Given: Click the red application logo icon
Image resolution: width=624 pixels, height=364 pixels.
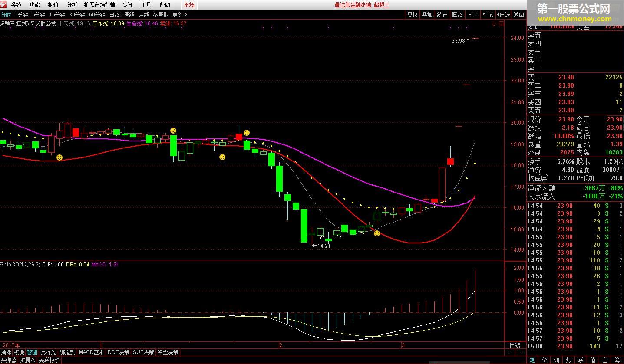Looking at the screenshot, I should [x=4, y=5].
